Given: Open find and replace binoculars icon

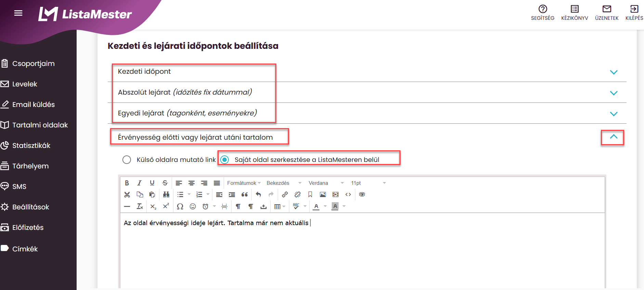Looking at the screenshot, I should click(x=166, y=195).
